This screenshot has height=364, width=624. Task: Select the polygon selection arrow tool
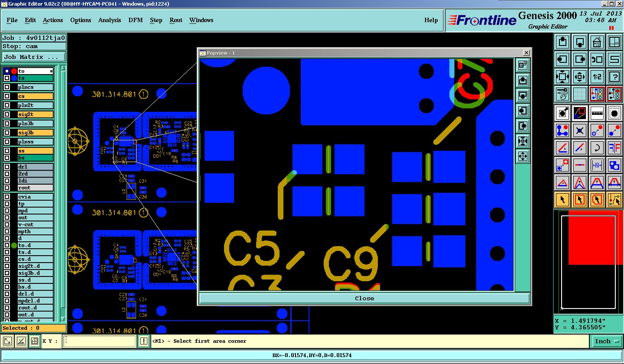tap(597, 200)
